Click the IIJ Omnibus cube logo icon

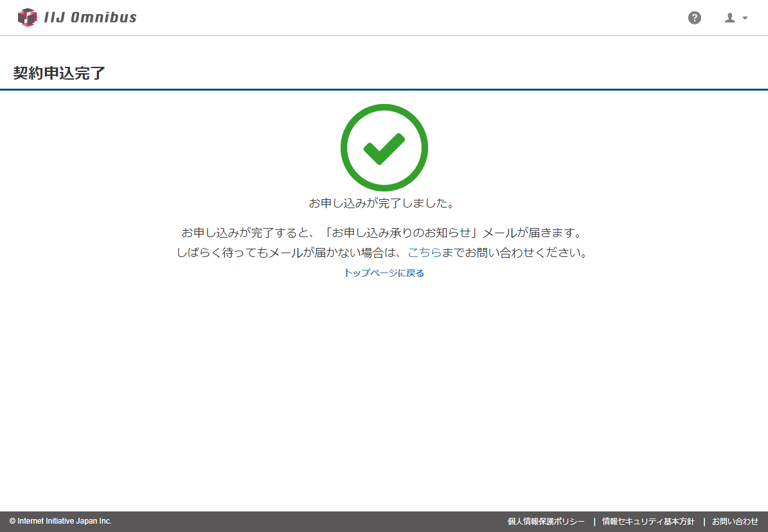click(27, 17)
